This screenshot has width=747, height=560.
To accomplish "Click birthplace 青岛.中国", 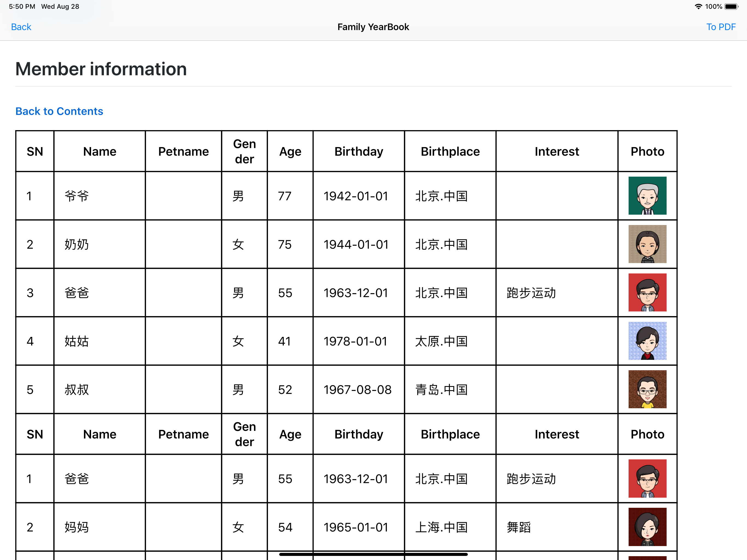I will [441, 389].
